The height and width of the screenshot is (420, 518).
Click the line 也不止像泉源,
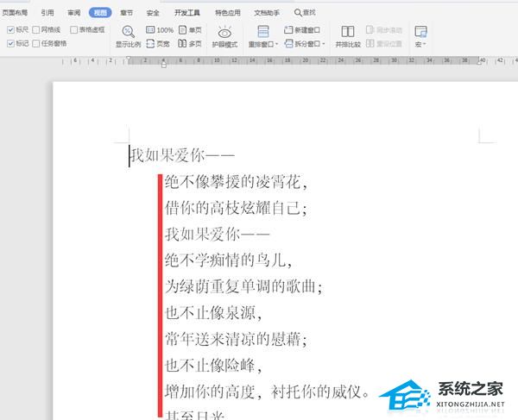coord(213,313)
